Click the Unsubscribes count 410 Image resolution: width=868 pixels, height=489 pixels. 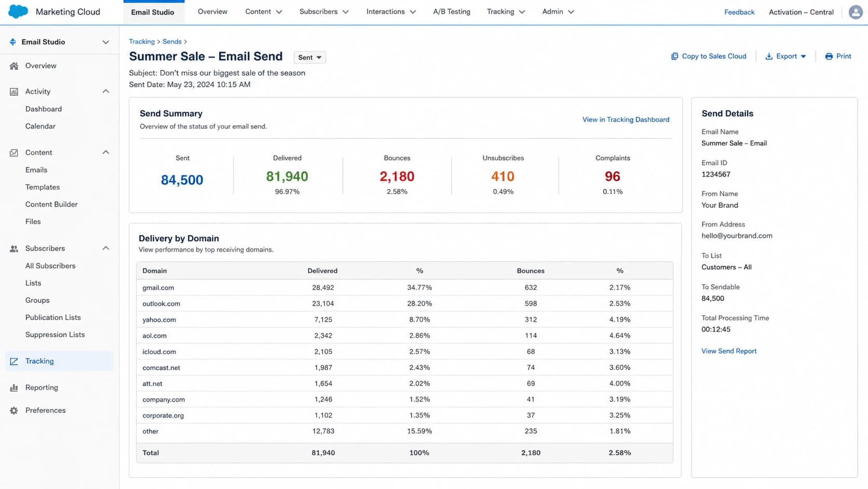(503, 177)
